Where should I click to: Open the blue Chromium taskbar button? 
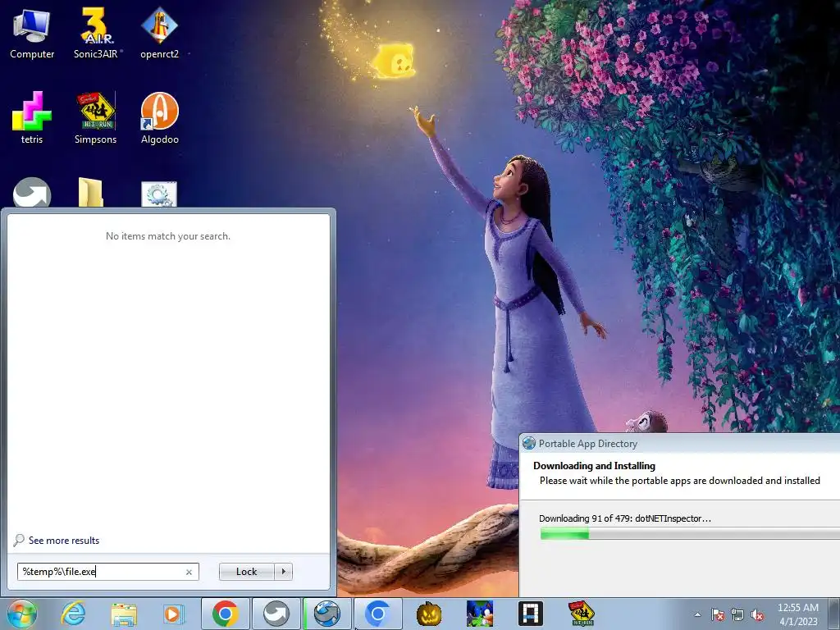click(x=377, y=614)
